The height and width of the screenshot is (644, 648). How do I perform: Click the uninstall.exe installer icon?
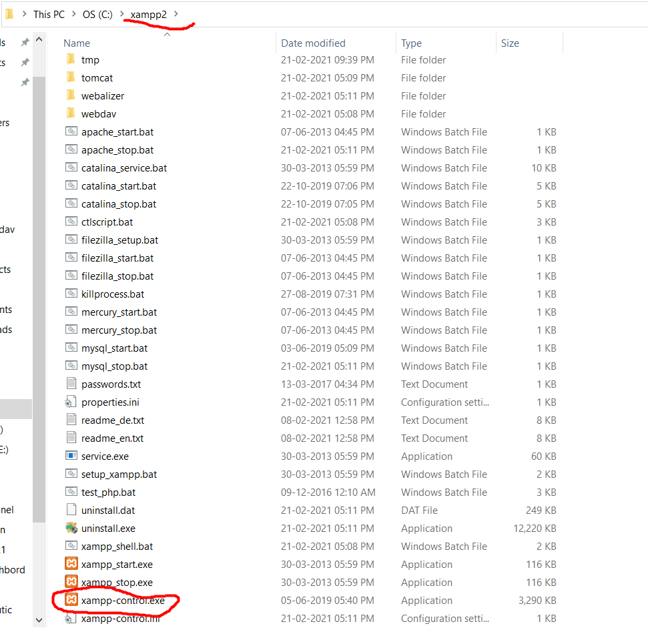tap(71, 528)
